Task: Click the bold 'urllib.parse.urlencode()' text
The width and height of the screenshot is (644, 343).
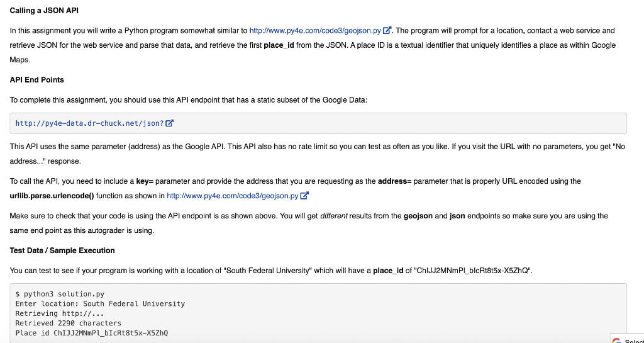Action: click(x=52, y=196)
